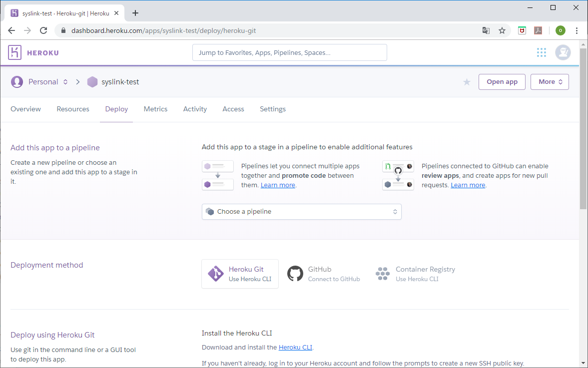This screenshot has height=368, width=588.
Task: Click the scrollbar down arrow
Action: coord(583,363)
